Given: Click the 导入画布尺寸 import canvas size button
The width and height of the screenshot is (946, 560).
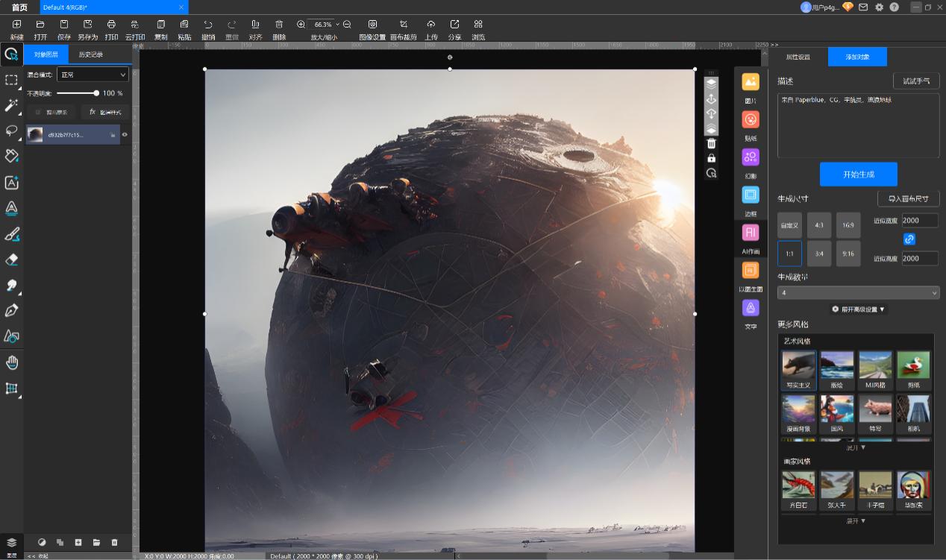Looking at the screenshot, I should (908, 199).
